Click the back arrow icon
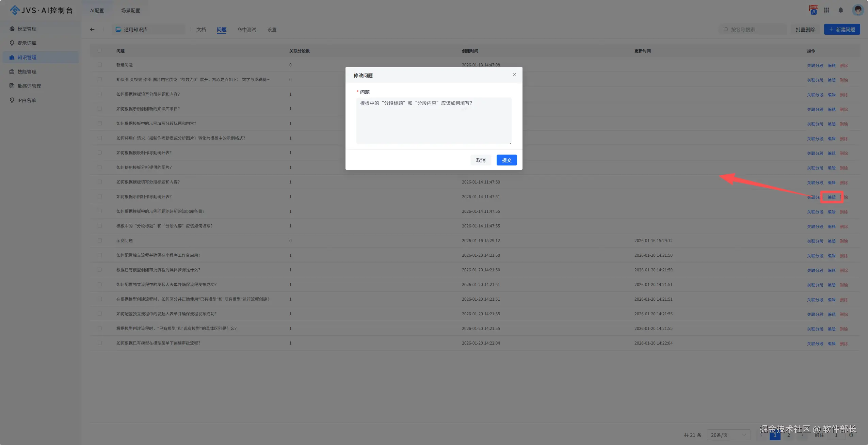 tap(92, 30)
